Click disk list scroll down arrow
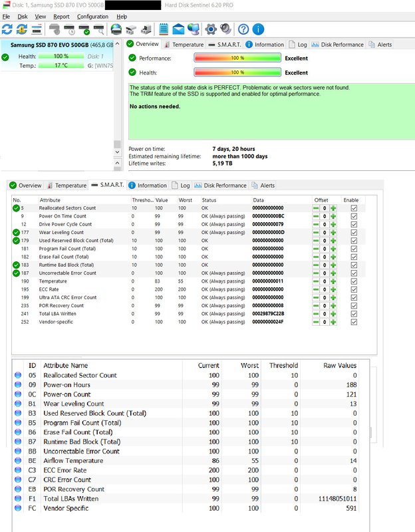 pyautogui.click(x=117, y=152)
